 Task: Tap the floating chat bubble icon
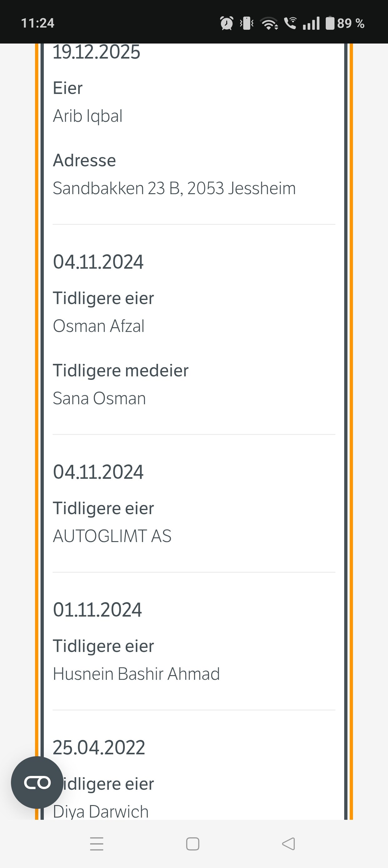coord(37,782)
